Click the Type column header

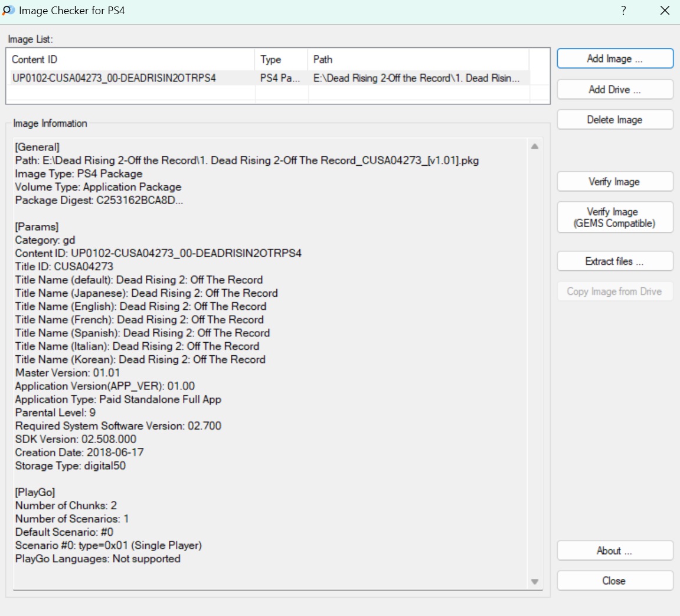[281, 60]
